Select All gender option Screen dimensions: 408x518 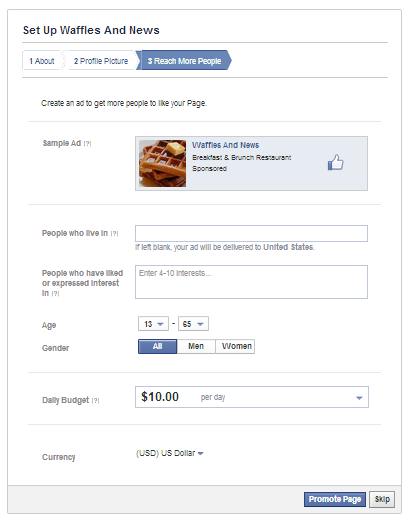[157, 346]
